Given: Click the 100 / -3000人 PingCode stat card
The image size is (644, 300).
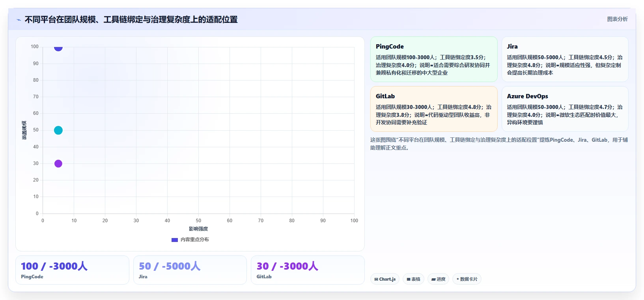Looking at the screenshot, I should tap(72, 270).
